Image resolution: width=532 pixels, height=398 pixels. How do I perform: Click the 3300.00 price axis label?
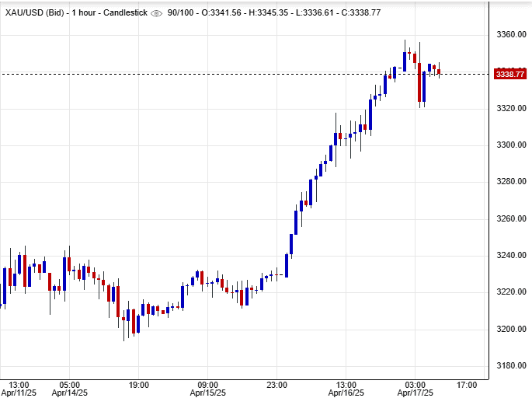coord(510,145)
